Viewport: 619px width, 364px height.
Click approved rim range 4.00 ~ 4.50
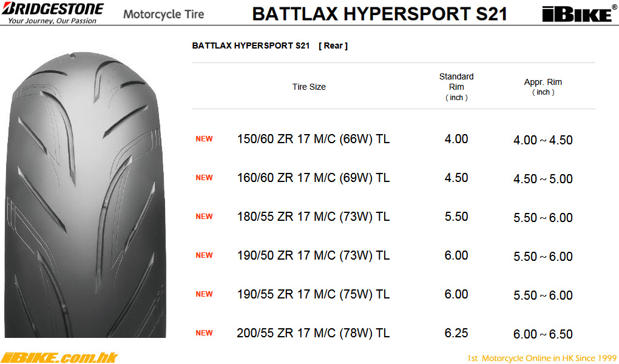pyautogui.click(x=543, y=140)
